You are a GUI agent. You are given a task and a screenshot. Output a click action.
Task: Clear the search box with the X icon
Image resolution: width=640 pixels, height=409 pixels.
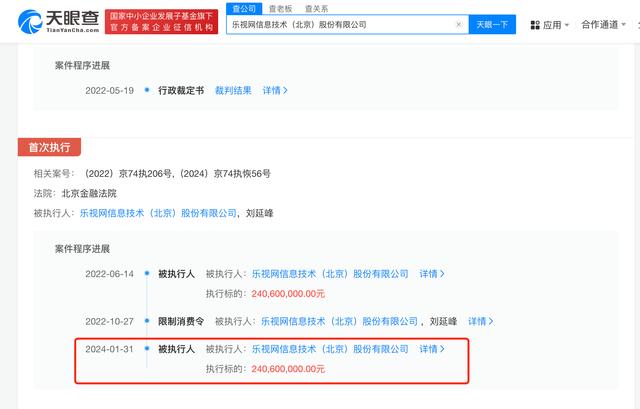tap(458, 24)
